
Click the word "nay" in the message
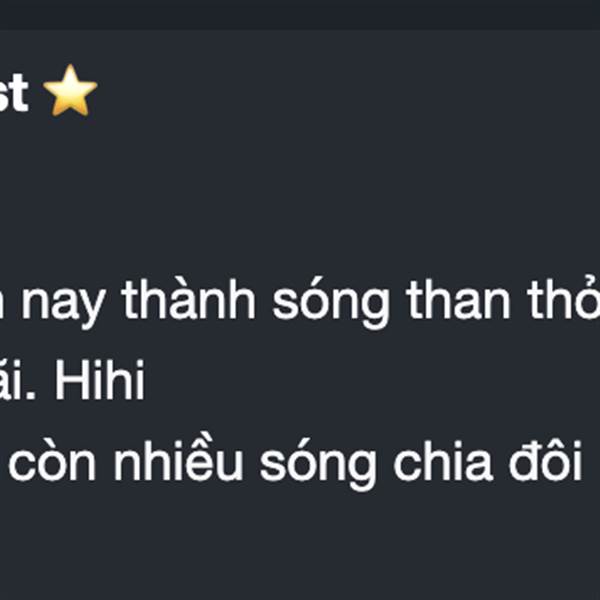tap(63, 303)
